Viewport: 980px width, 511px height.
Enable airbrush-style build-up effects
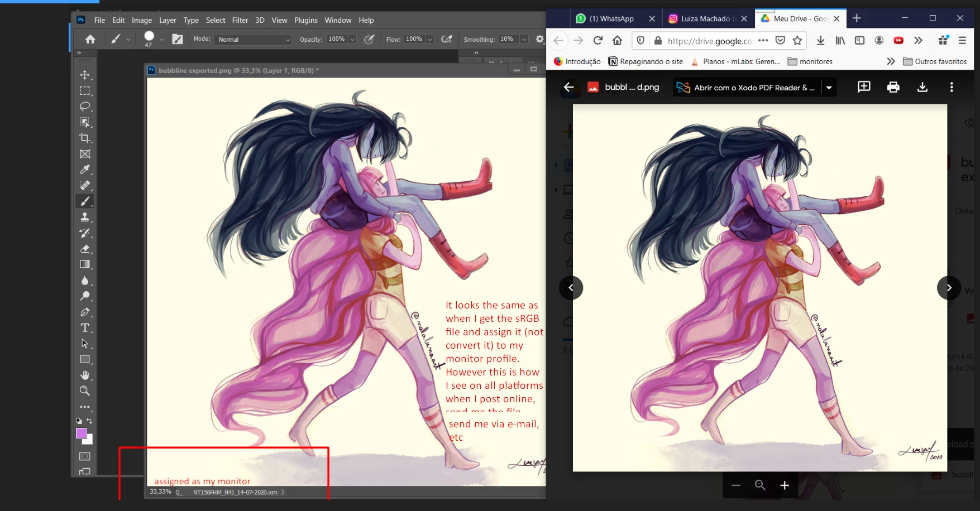[446, 39]
